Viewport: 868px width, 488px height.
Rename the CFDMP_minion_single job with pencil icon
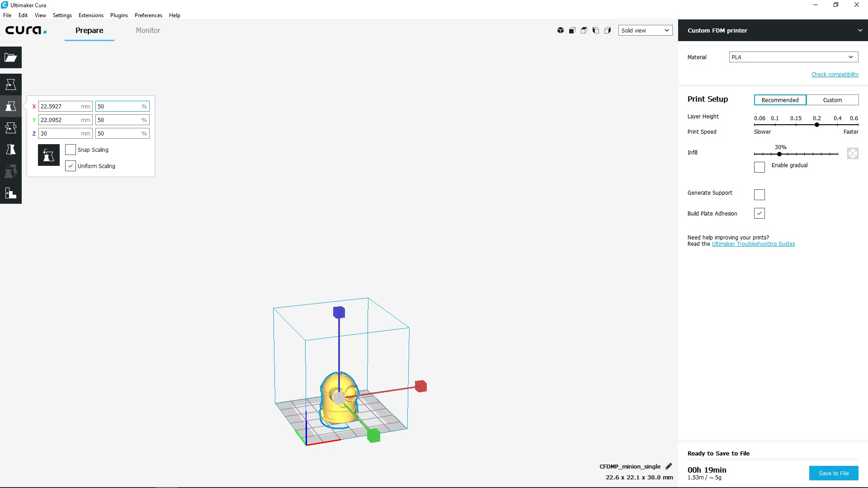point(670,466)
